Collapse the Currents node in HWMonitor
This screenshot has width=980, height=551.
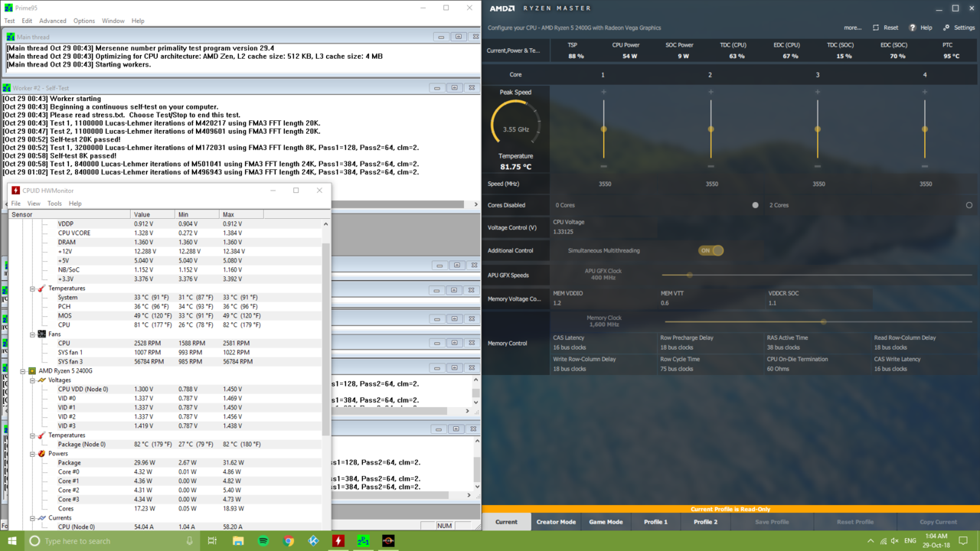[x=32, y=518]
